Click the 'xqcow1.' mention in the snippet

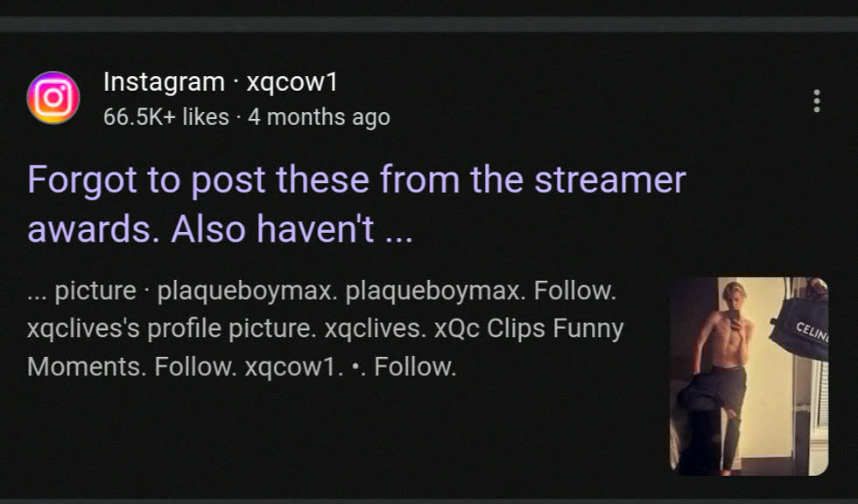click(x=294, y=367)
